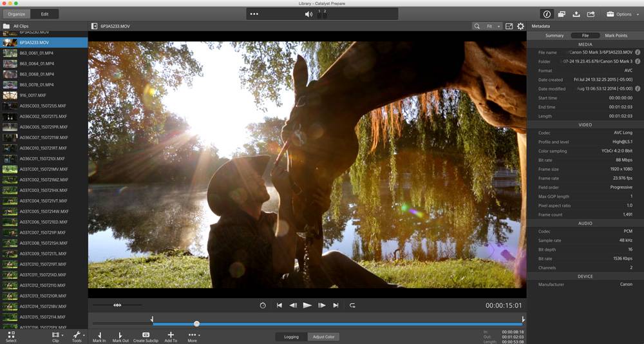Click the Select tool in bottom toolbar
Image resolution: width=644 pixels, height=344 pixels.
(x=11, y=337)
